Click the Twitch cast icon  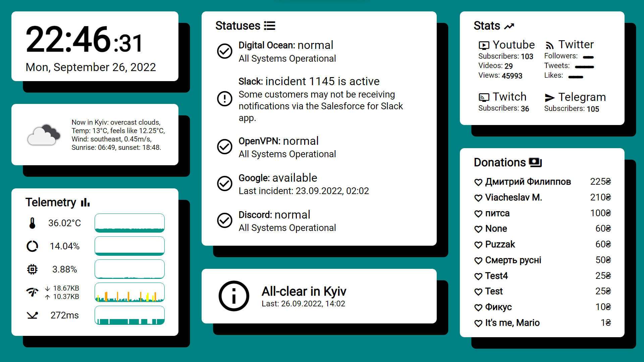[484, 98]
